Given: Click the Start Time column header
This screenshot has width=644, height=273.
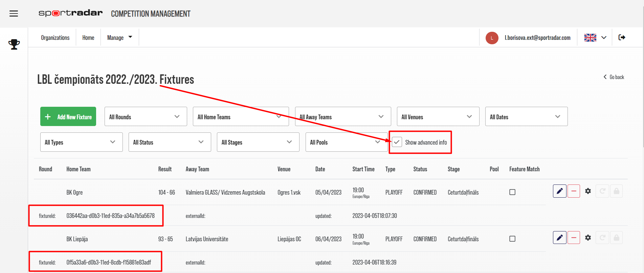Looking at the screenshot, I should pos(363,169).
